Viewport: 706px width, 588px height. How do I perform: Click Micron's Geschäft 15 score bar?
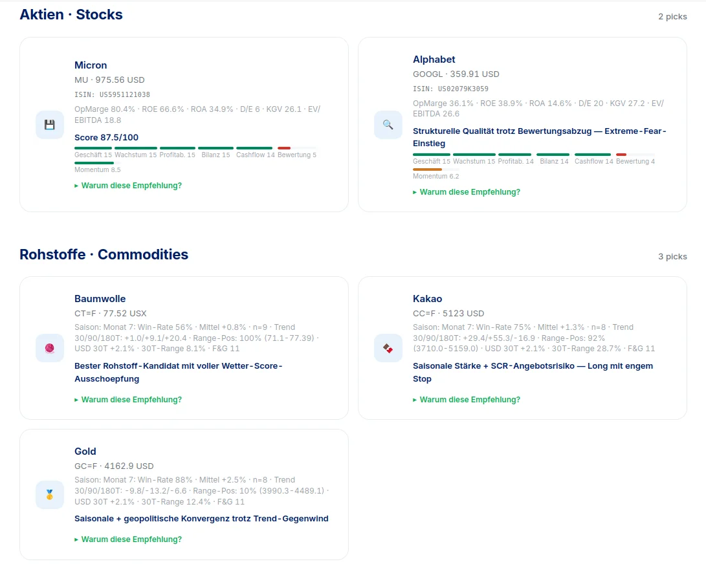(93, 148)
